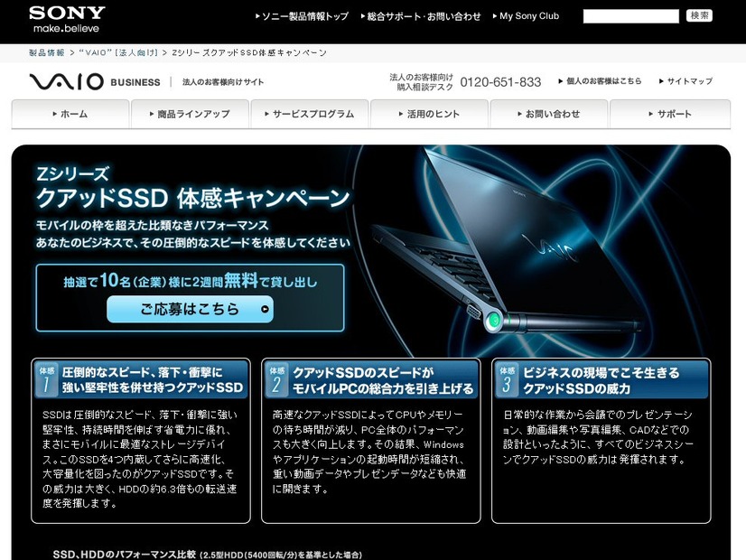
Task: Follow the 個人のお客様はこちら link
Action: [603, 81]
